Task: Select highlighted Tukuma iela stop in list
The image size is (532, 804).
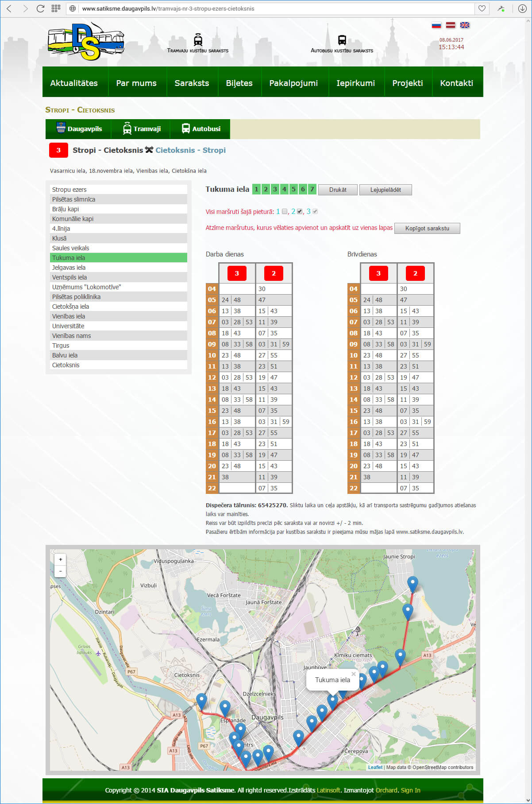Action: point(119,258)
